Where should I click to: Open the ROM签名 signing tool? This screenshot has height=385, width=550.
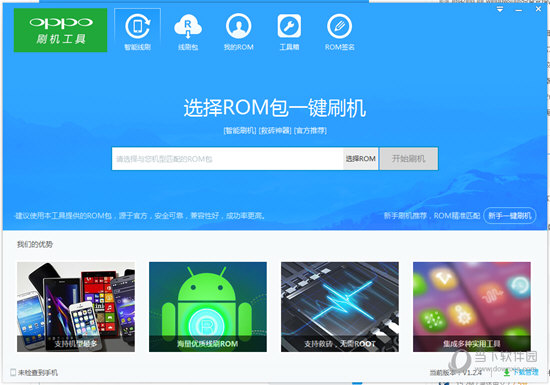coord(340,32)
